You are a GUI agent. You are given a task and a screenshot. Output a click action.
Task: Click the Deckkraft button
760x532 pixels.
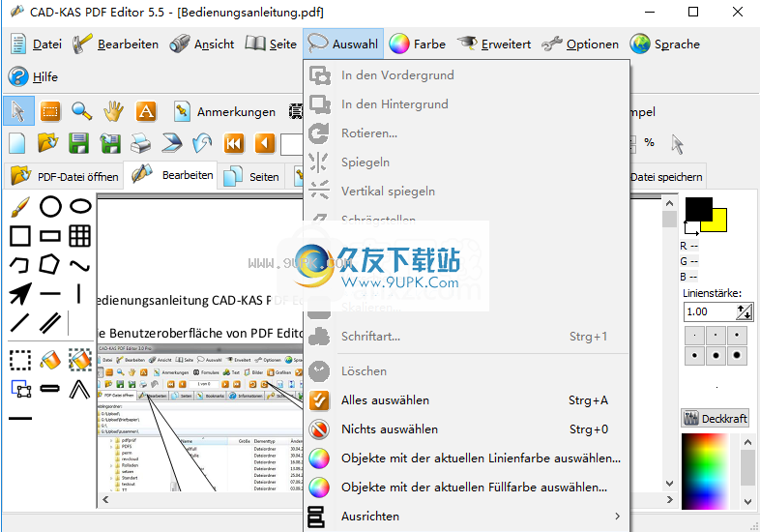pos(715,418)
